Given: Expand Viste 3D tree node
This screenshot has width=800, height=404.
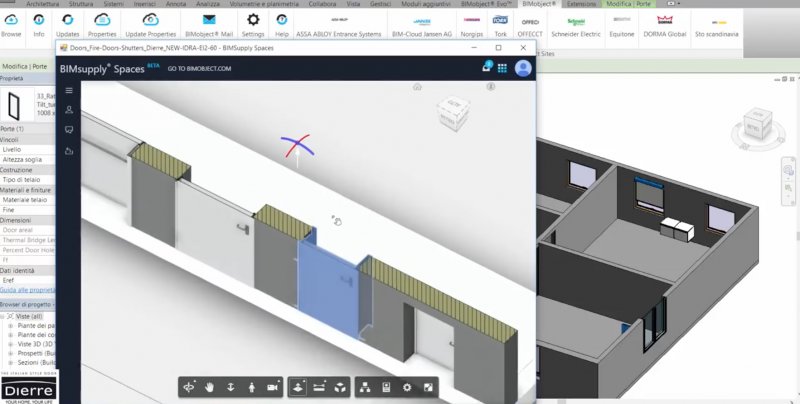Looking at the screenshot, I should [x=10, y=344].
